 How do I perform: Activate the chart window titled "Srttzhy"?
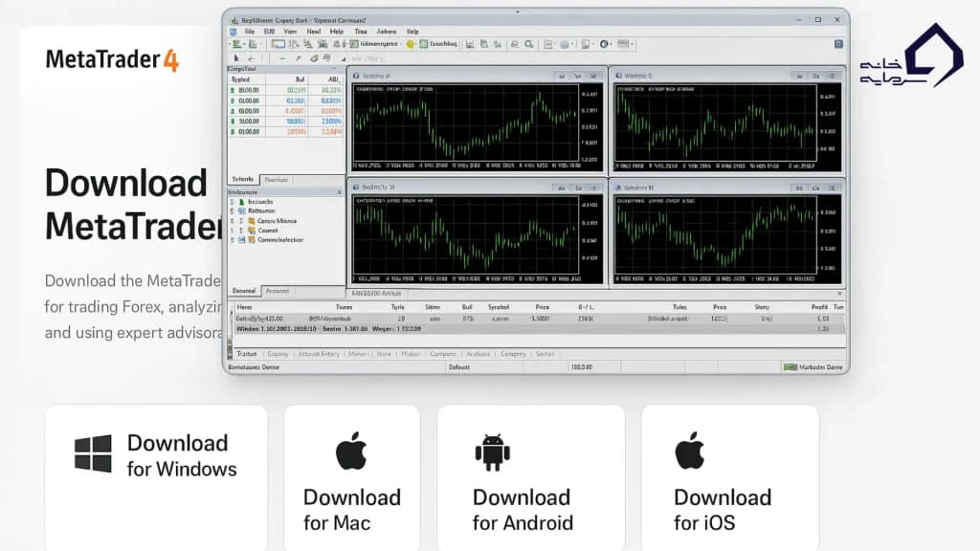(x=477, y=75)
